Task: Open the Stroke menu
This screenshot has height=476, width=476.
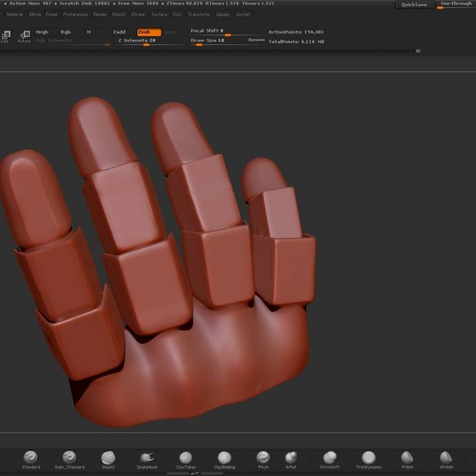Action: (138, 14)
